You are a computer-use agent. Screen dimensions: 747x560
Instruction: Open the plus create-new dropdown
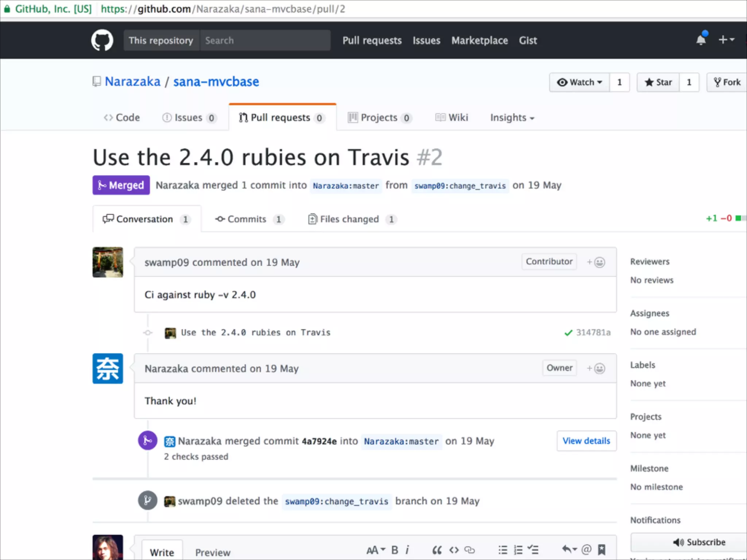coord(726,40)
